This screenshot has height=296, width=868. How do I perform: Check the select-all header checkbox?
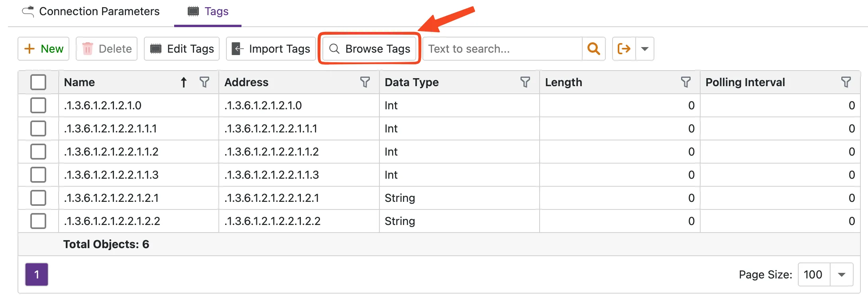(x=38, y=82)
